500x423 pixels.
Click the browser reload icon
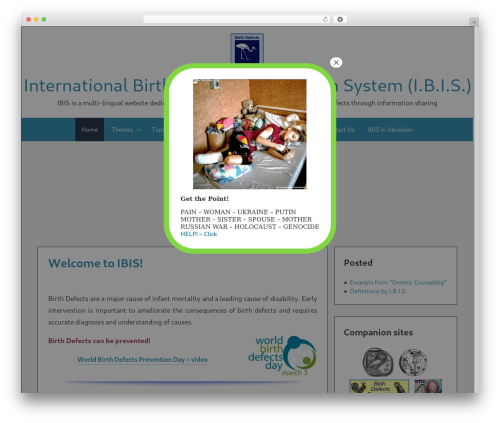pyautogui.click(x=325, y=19)
